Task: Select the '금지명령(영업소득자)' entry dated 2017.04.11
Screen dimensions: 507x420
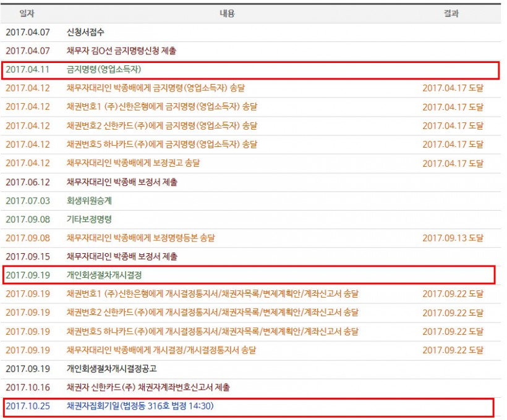Action: pos(104,69)
